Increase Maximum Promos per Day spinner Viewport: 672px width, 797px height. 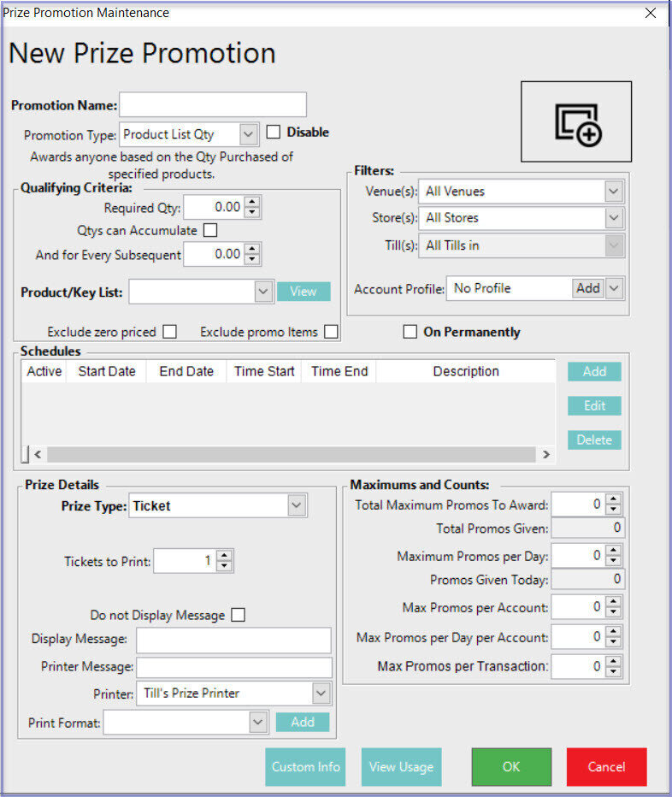[x=613, y=551]
